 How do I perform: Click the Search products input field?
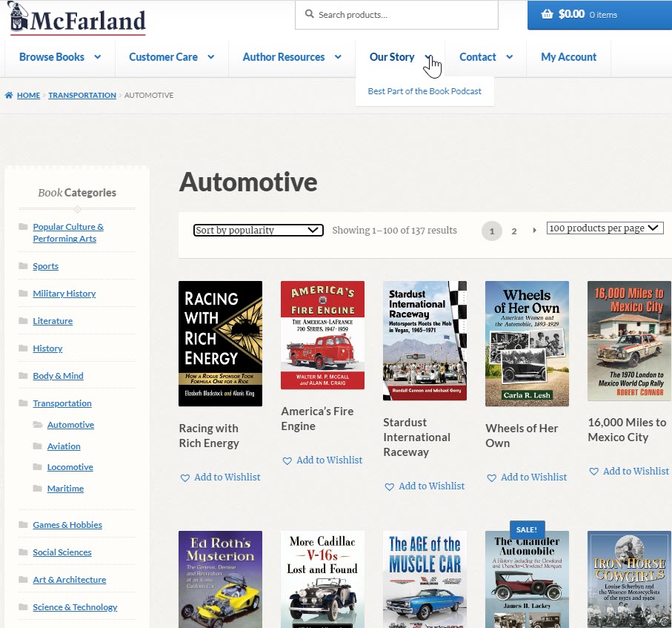(396, 15)
